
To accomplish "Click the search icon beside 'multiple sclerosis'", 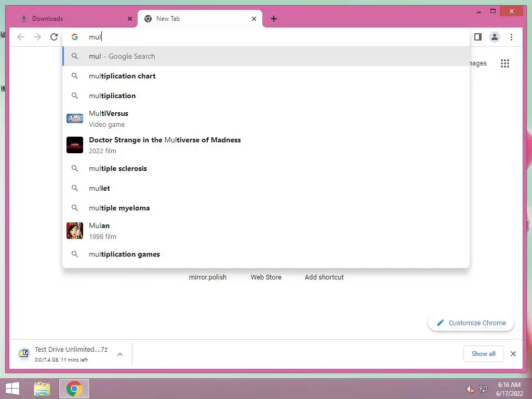I will 75,169.
